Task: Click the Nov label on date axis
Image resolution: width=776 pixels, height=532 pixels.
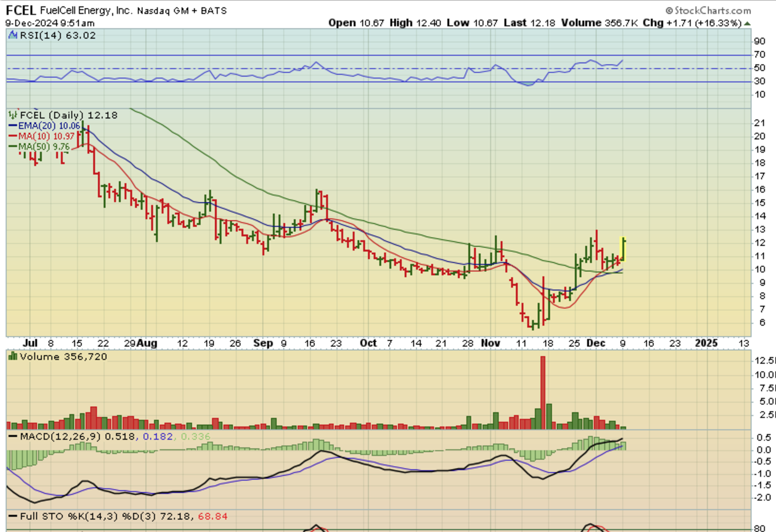Action: tap(490, 343)
